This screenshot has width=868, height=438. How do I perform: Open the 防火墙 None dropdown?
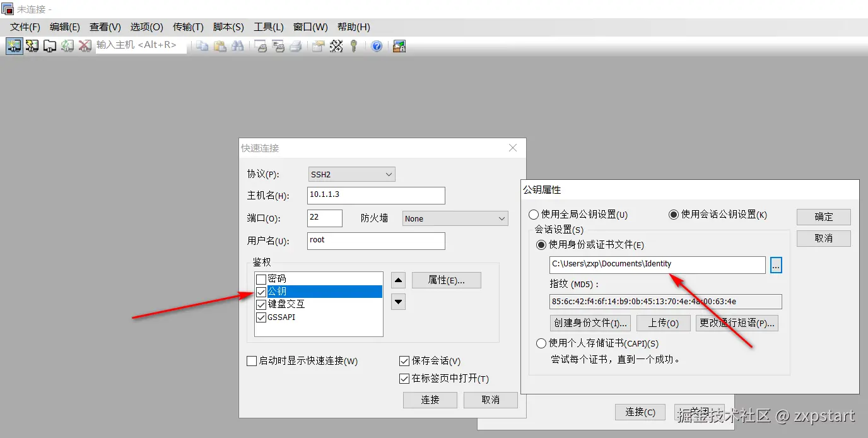(x=455, y=218)
